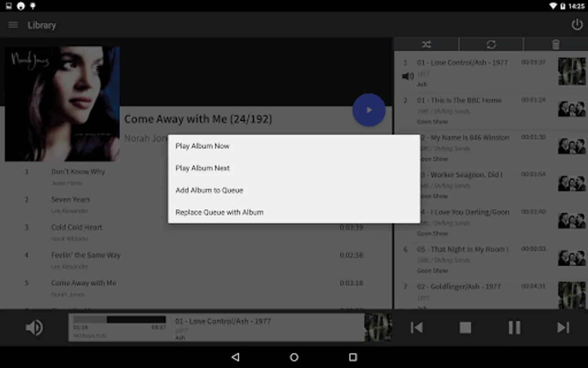Click now playing title Lose Control/Ash - 1977
This screenshot has width=588, height=368.
(223, 321)
